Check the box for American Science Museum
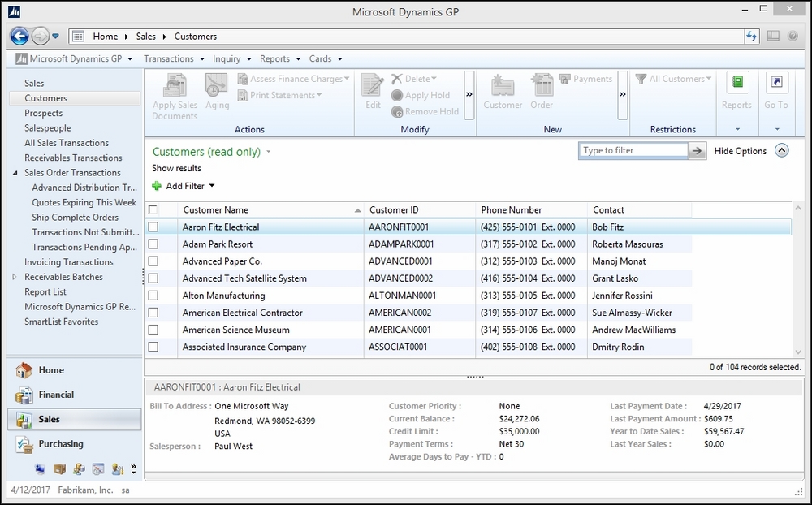This screenshot has width=812, height=505. point(153,330)
